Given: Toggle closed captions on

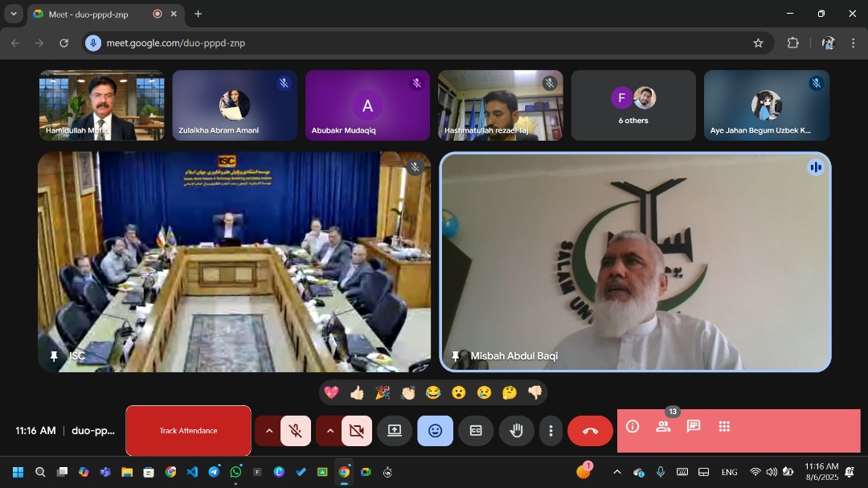Looking at the screenshot, I should click(x=476, y=431).
